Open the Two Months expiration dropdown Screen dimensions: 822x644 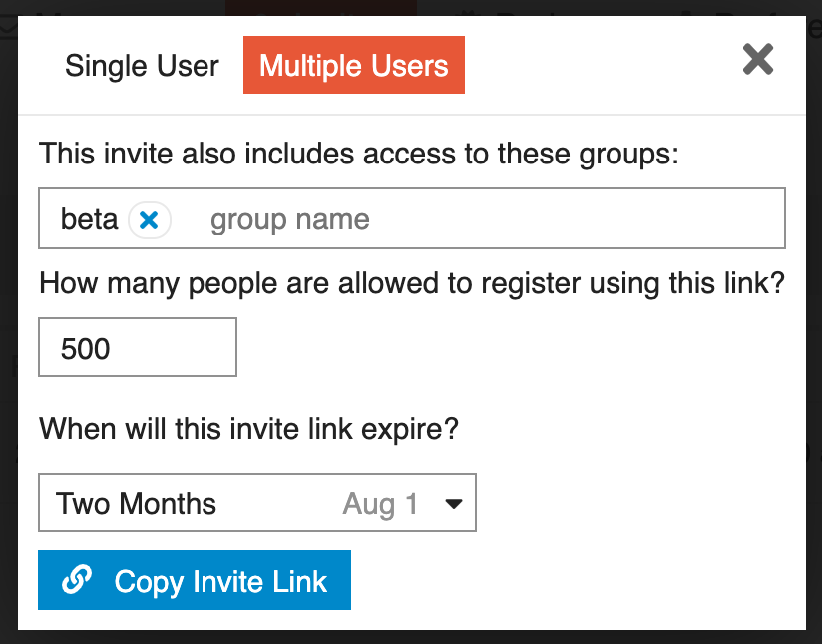coord(256,503)
